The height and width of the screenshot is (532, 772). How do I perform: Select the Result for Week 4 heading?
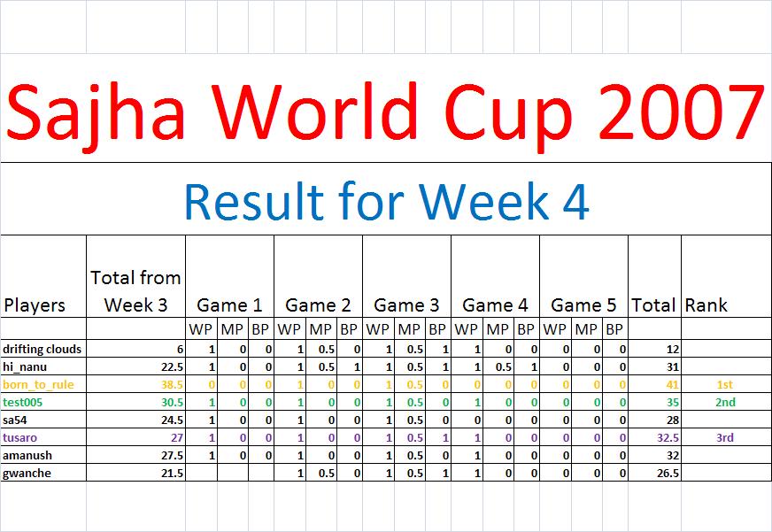click(x=386, y=201)
